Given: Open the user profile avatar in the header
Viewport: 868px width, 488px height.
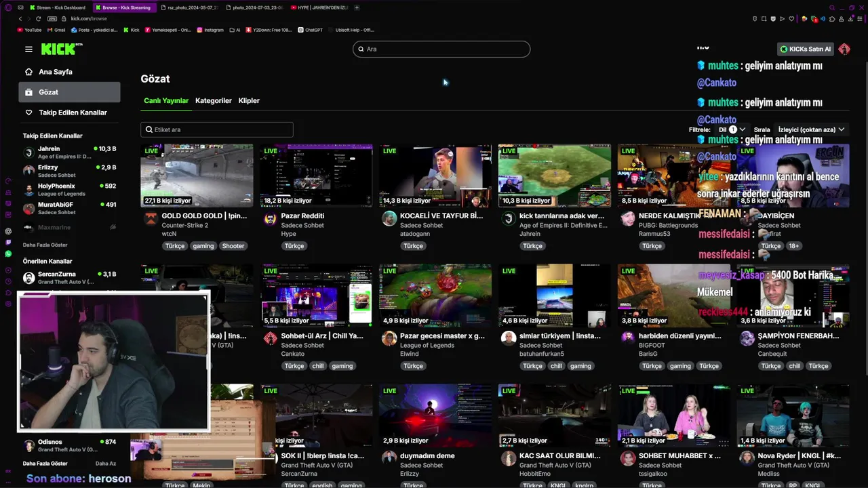Looking at the screenshot, I should click(844, 49).
